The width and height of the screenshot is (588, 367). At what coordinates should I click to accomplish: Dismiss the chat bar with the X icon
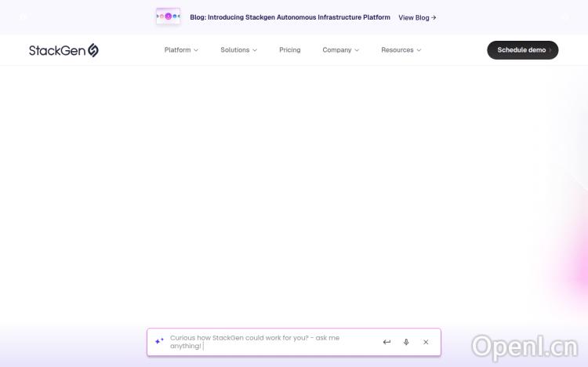pos(426,342)
